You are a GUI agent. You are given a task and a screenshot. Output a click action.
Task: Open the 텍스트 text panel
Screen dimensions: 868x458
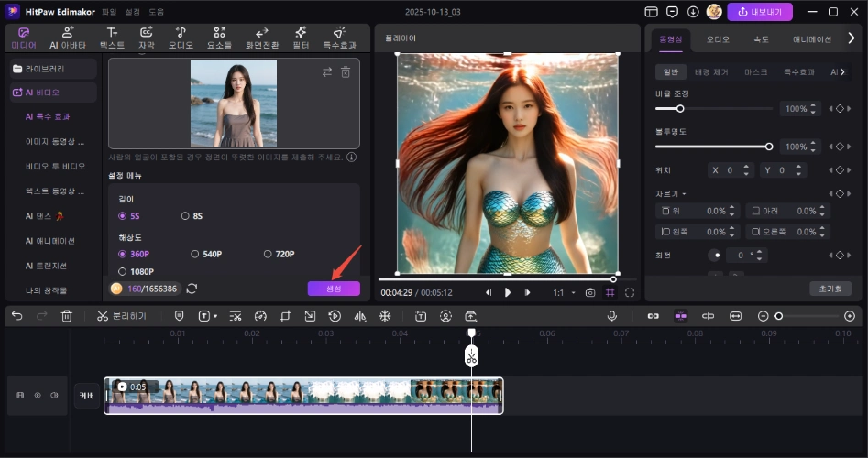[x=112, y=38]
